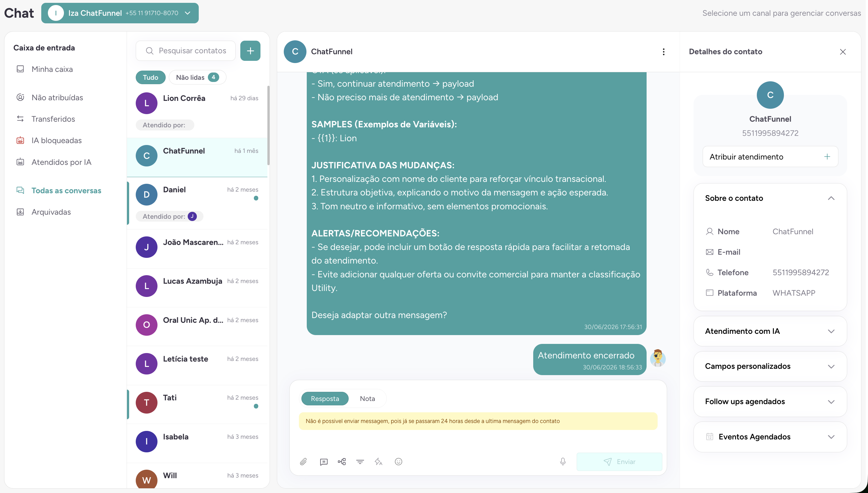Click the Oral Unic avatar circle
This screenshot has width=868, height=493.
coord(146,325)
